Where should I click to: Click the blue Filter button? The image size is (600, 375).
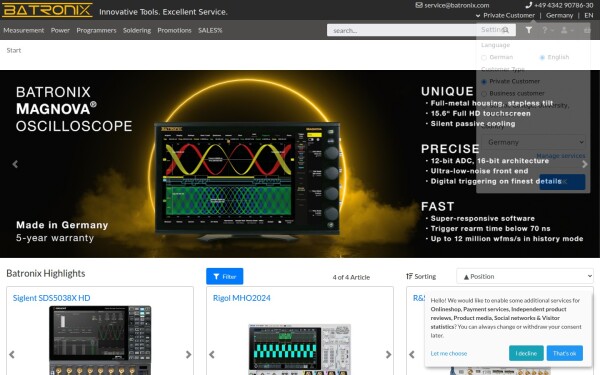[225, 276]
